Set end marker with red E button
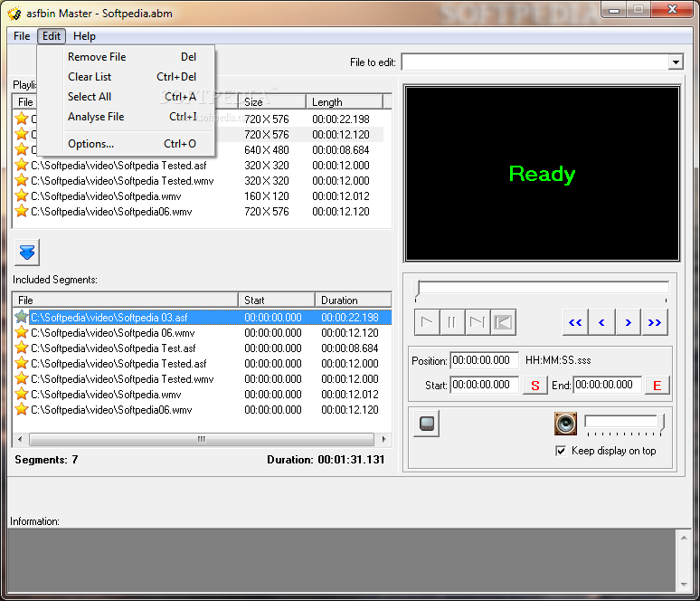The image size is (700, 601). point(657,386)
